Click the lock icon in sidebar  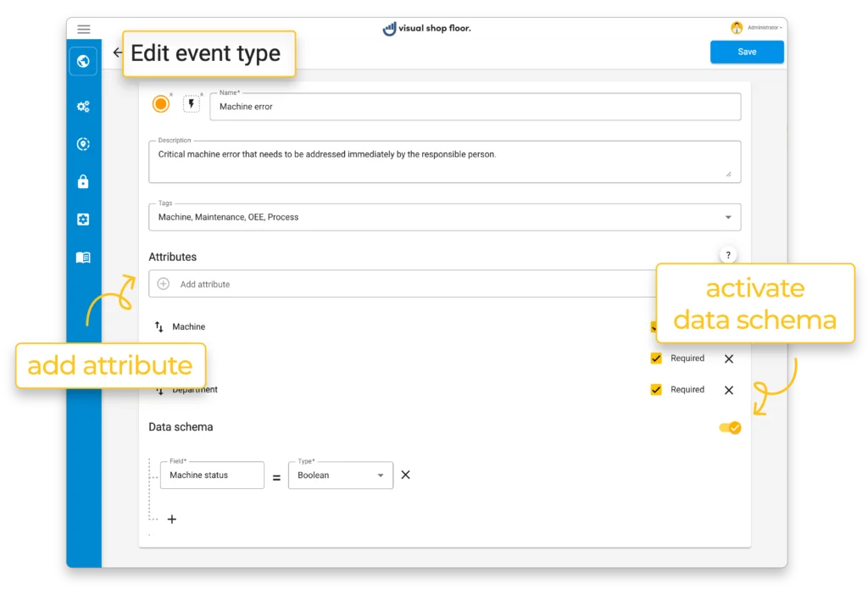[x=83, y=181]
